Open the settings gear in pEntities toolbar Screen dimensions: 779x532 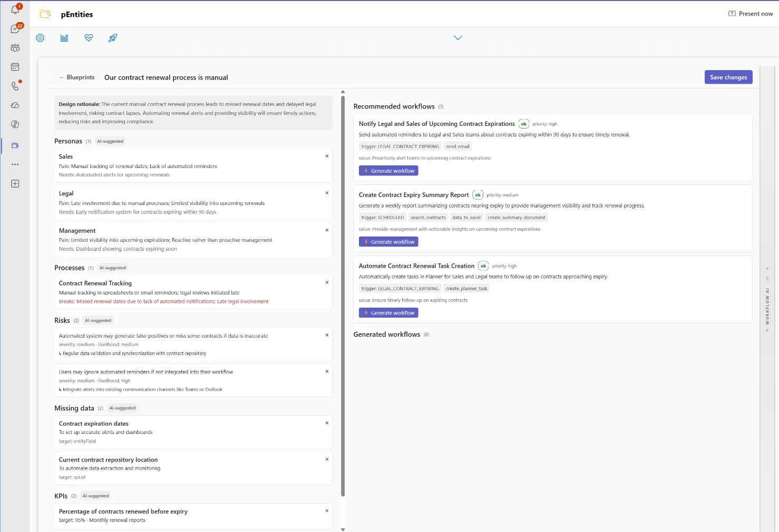click(40, 38)
